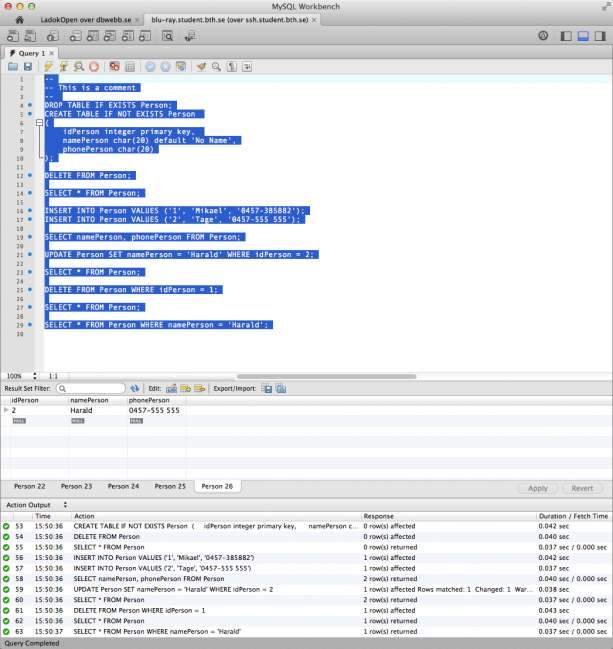
Task: Edit current row icon in result grid
Action: coord(171,389)
